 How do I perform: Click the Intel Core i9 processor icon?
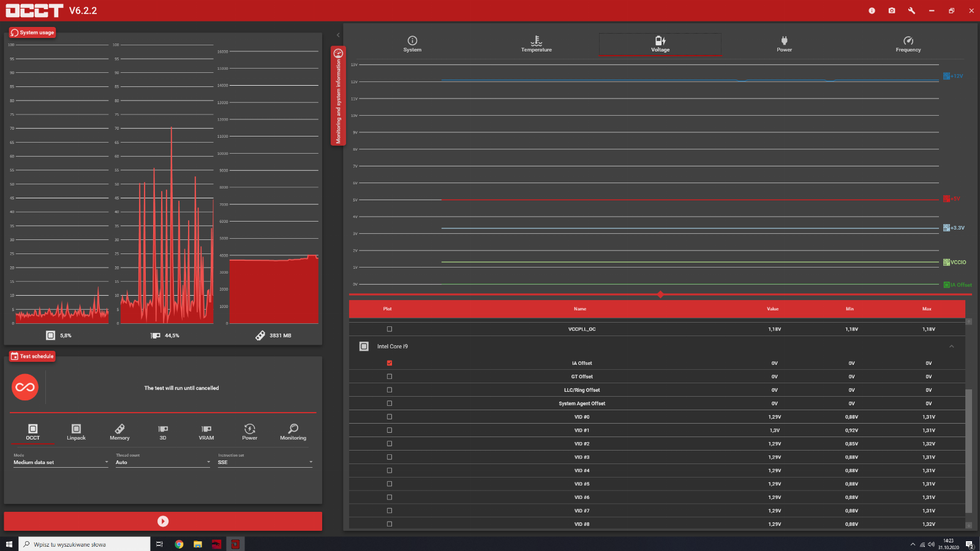[364, 347]
